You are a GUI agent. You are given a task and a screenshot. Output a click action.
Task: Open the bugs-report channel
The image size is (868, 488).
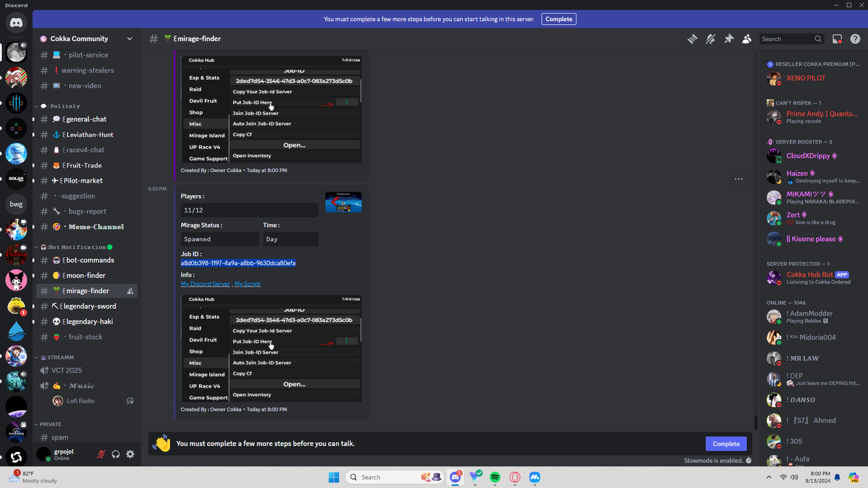[x=87, y=211]
